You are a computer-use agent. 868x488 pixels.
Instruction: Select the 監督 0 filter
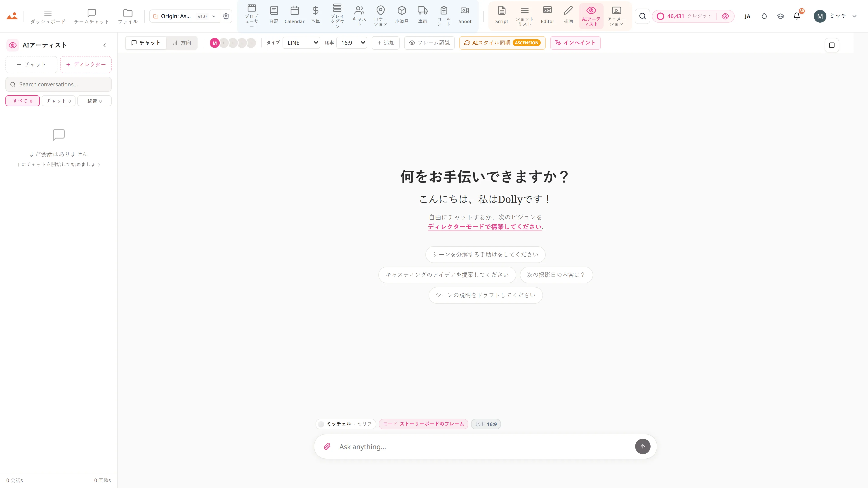coord(94,101)
